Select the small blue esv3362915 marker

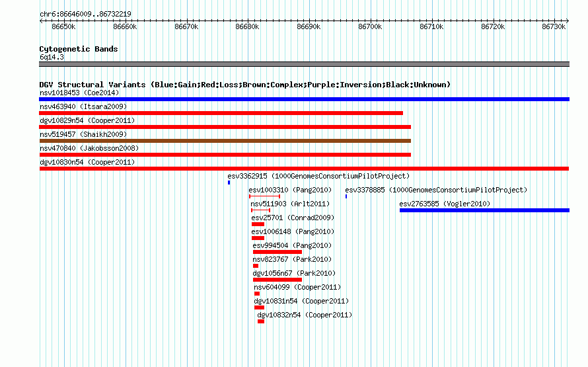[x=229, y=183]
